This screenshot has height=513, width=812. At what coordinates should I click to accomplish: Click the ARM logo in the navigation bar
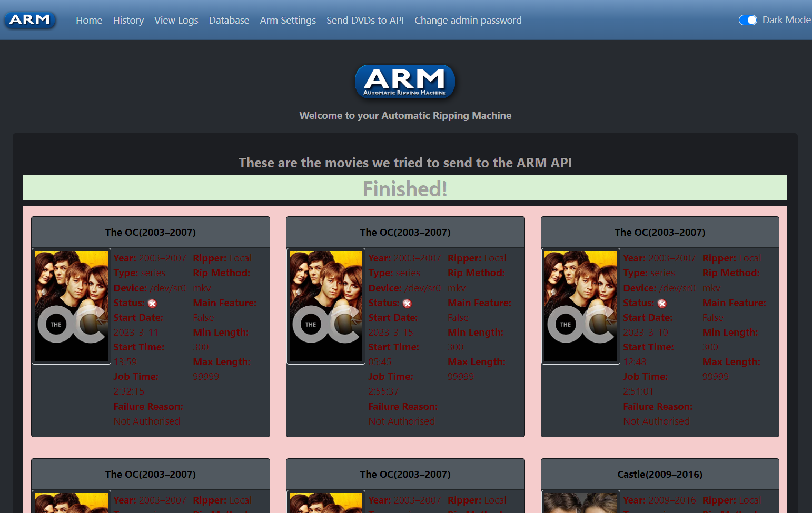[x=29, y=19]
